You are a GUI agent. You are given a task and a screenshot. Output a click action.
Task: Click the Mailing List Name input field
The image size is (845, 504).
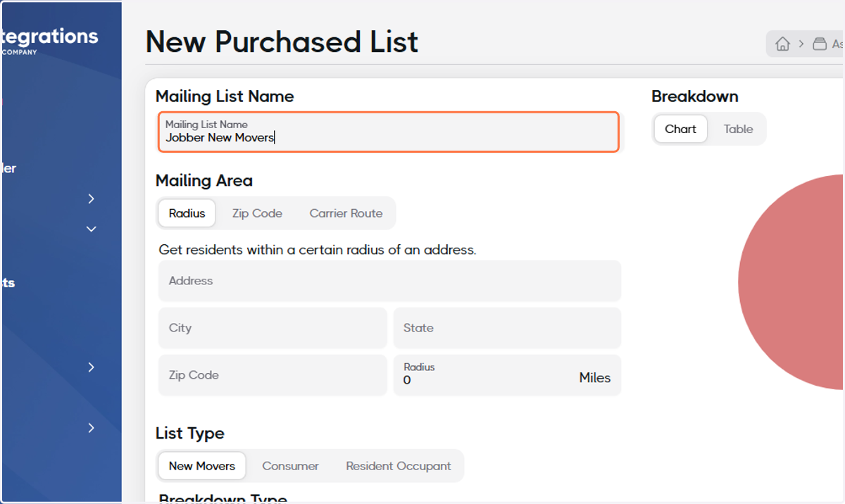388,132
